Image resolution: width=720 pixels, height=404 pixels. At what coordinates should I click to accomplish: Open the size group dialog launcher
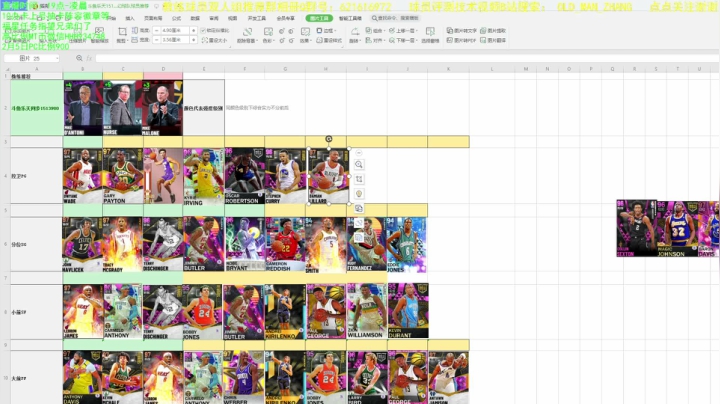point(231,45)
